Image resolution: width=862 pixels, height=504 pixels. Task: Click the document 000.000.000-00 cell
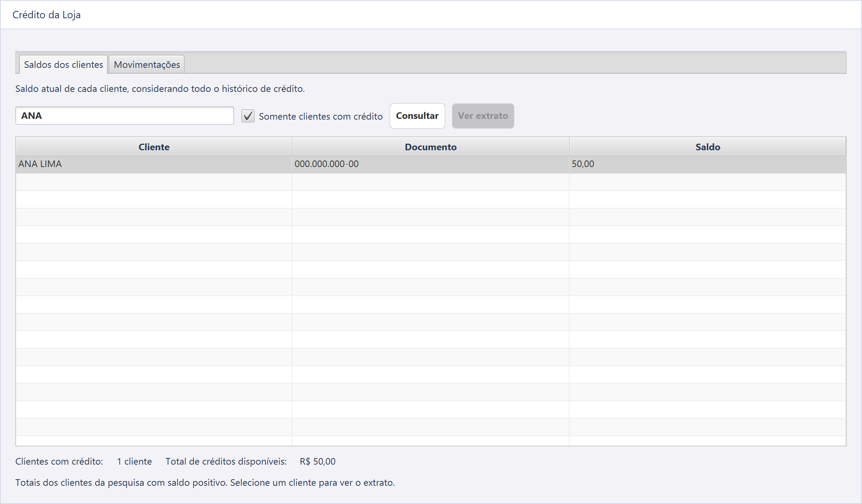click(431, 164)
